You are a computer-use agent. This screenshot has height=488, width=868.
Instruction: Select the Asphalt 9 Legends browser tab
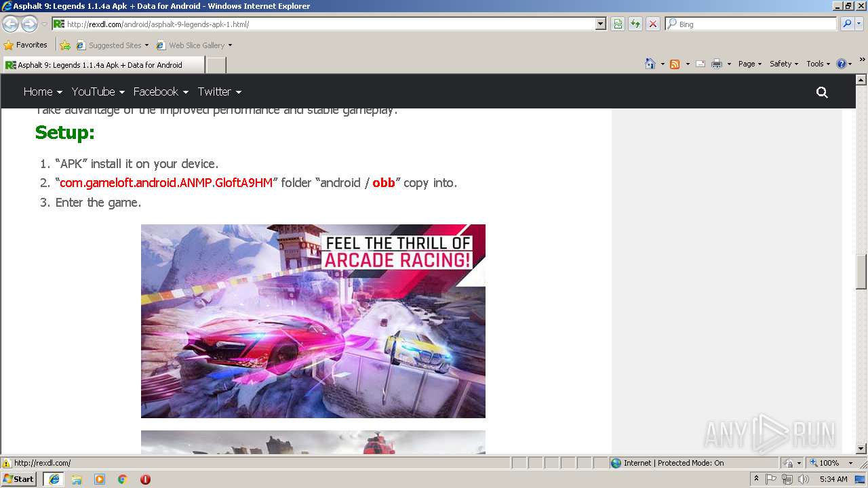[102, 65]
